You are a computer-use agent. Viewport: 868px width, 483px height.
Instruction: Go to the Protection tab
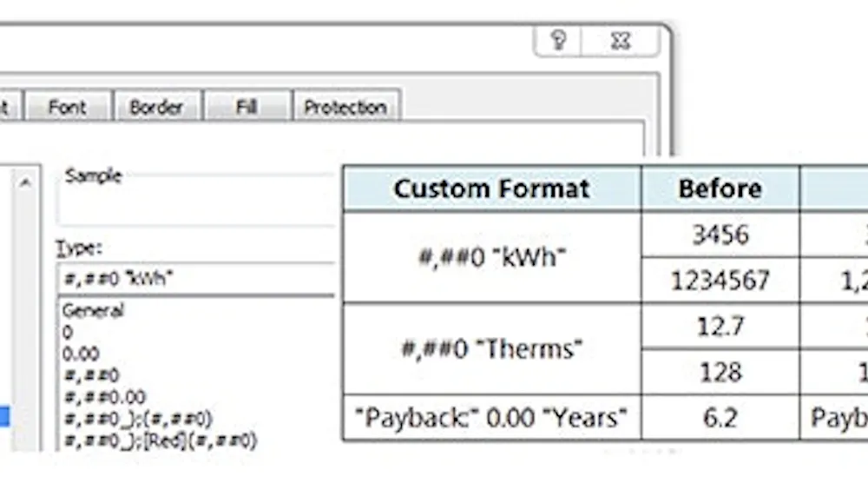click(x=345, y=107)
